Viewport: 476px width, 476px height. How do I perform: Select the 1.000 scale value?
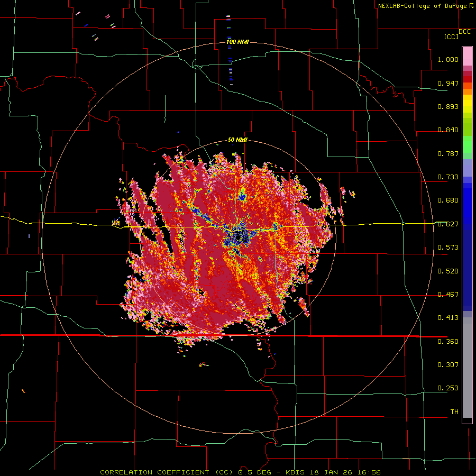click(x=448, y=59)
